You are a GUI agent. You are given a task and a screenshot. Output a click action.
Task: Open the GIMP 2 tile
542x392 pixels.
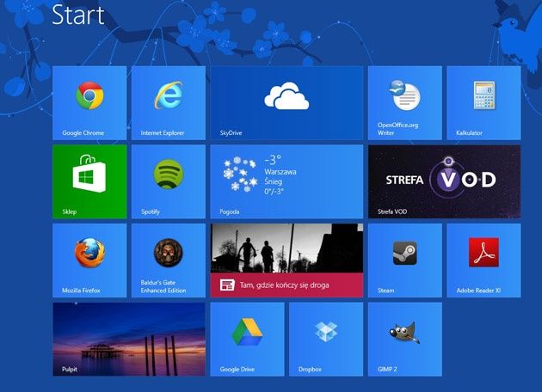pos(404,340)
